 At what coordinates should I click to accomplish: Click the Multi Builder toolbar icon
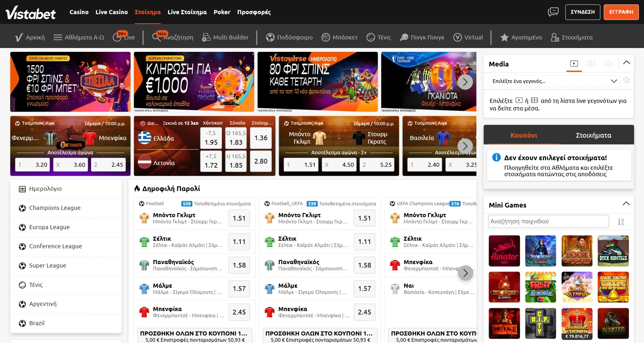(x=207, y=37)
